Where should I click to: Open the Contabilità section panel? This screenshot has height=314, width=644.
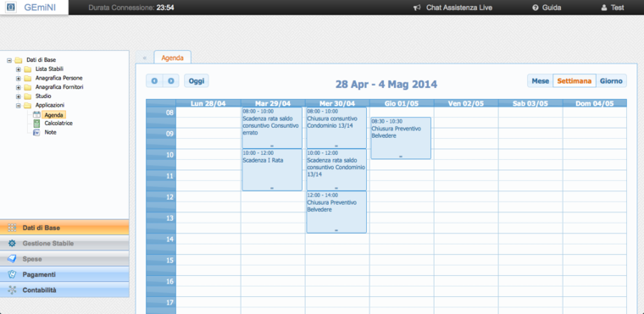tap(64, 290)
